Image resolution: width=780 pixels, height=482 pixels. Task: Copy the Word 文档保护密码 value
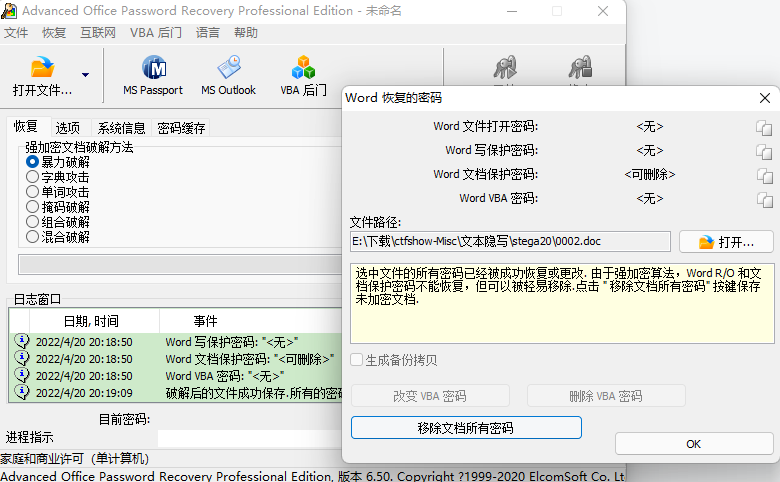coord(764,175)
